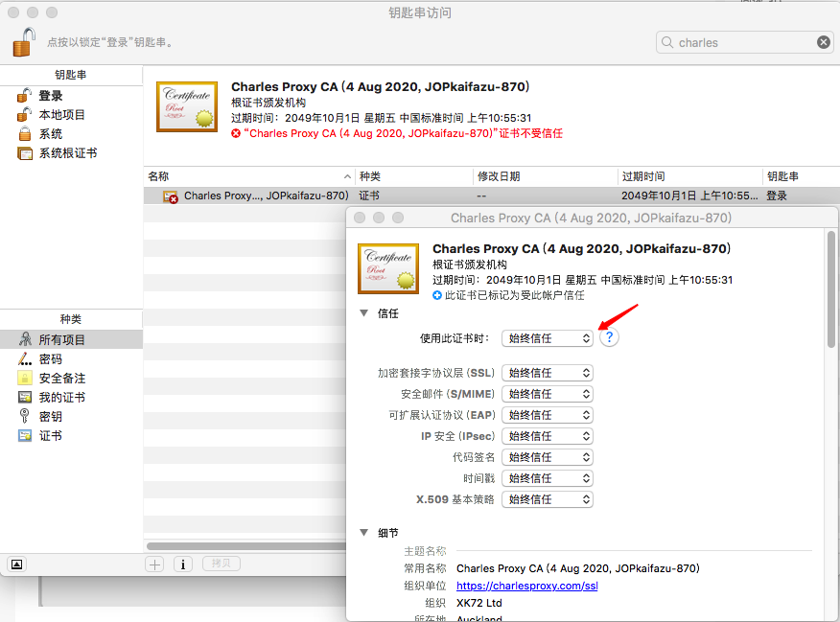The height and width of the screenshot is (622, 840).
Task: Click the 所有项目 keys icon
Action: click(x=25, y=339)
